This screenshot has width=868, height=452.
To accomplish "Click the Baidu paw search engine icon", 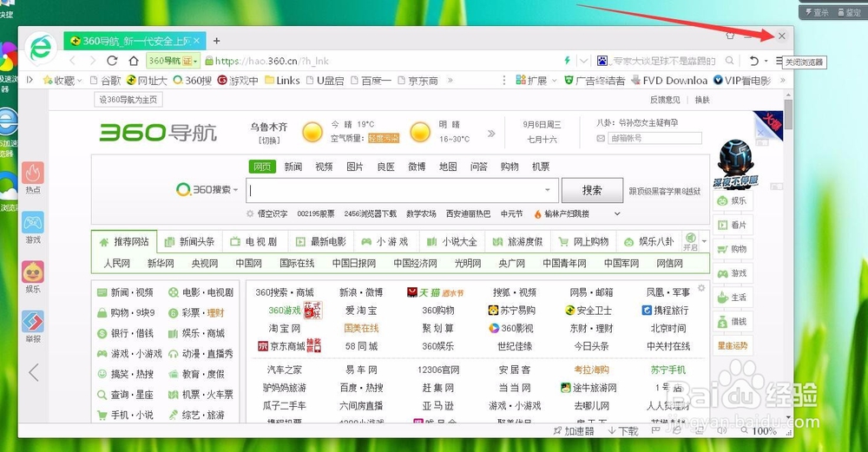I will point(602,61).
